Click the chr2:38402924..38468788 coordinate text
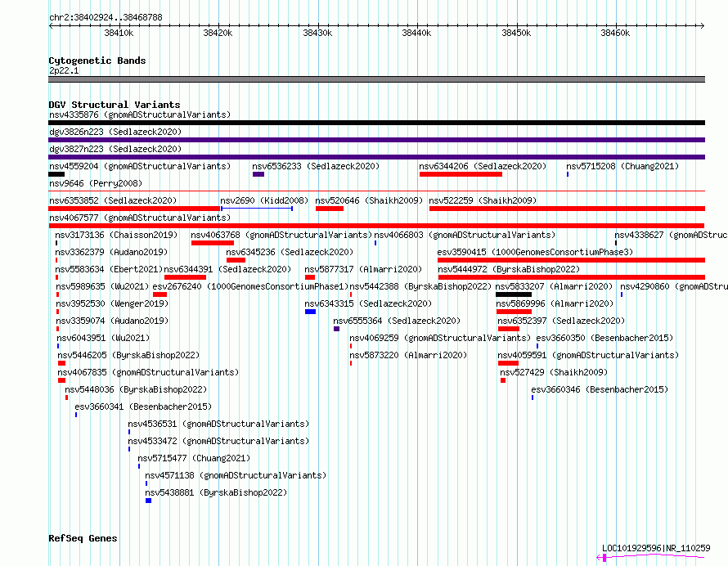The height and width of the screenshot is (566, 728). click(x=106, y=18)
